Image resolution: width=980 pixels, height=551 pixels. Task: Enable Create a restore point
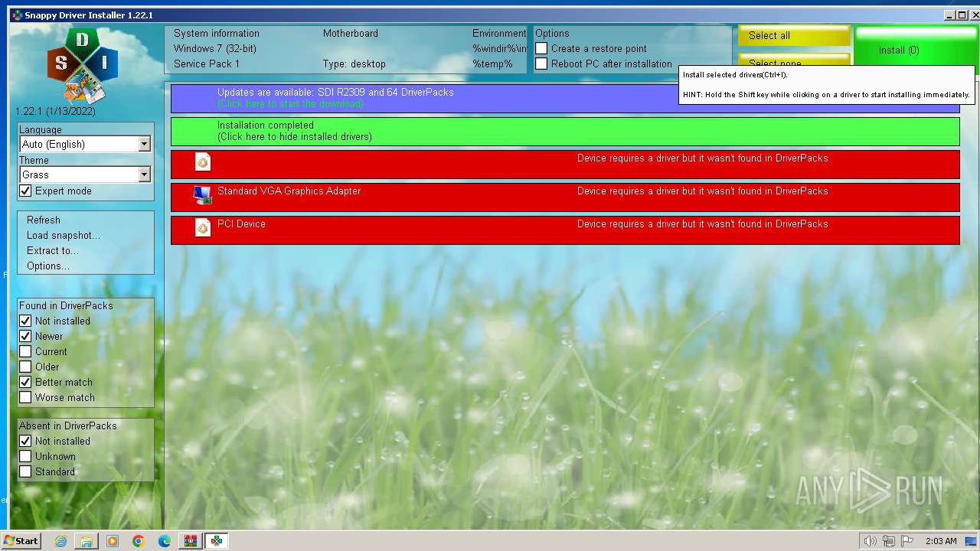pyautogui.click(x=541, y=48)
